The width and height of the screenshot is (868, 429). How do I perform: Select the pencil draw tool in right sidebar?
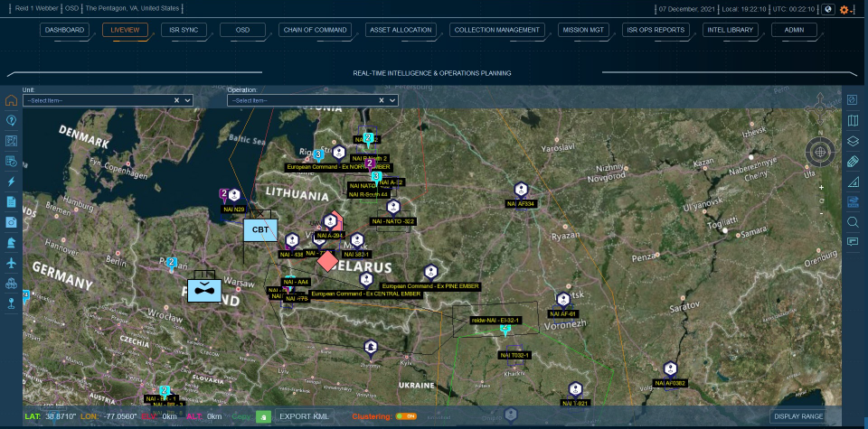853,162
